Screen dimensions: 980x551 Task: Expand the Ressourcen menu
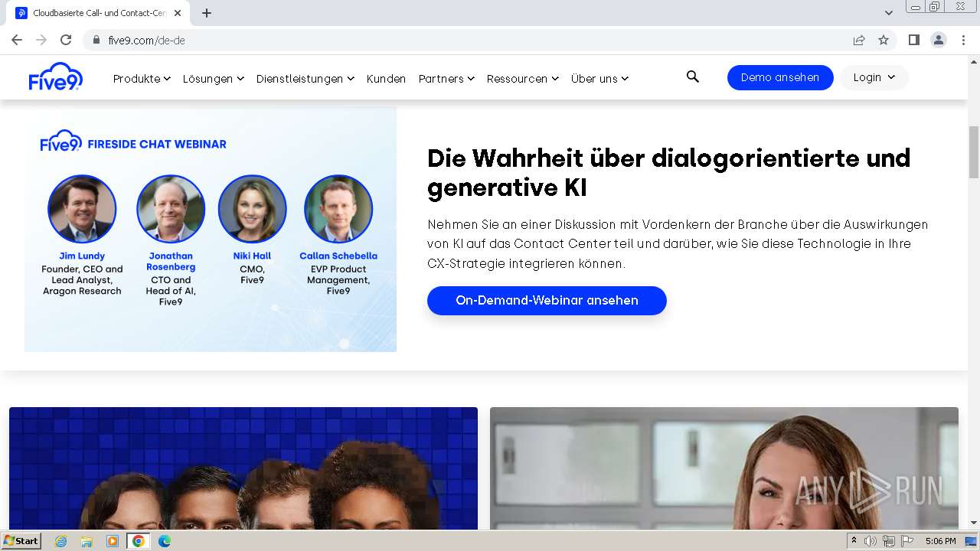coord(522,78)
